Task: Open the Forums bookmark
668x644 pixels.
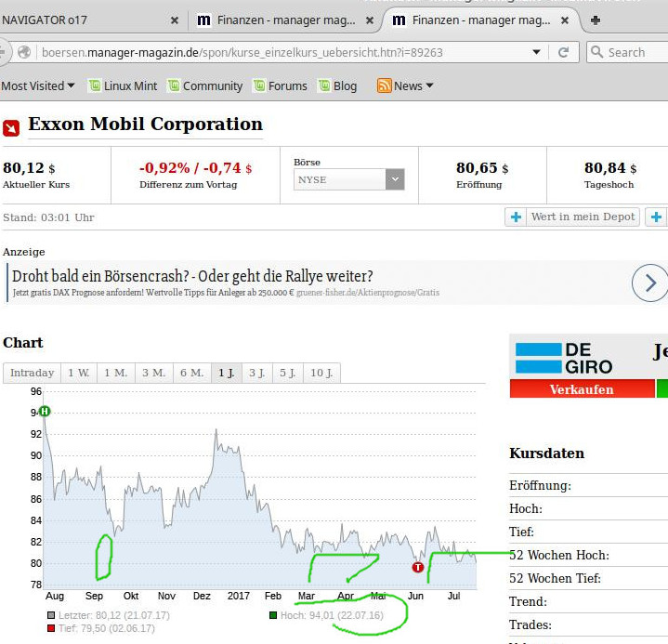Action: tap(280, 85)
